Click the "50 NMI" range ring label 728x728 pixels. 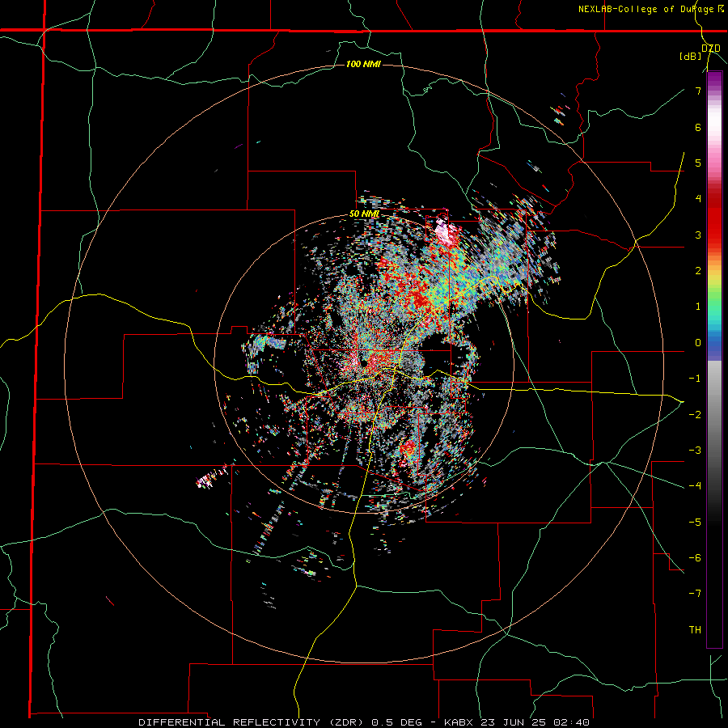point(364,214)
